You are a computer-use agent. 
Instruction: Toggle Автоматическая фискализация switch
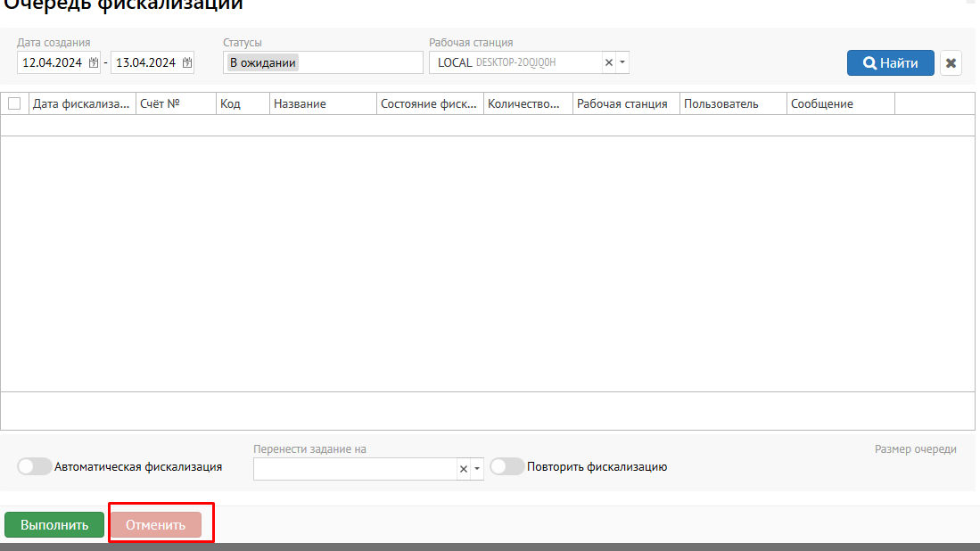coord(35,466)
